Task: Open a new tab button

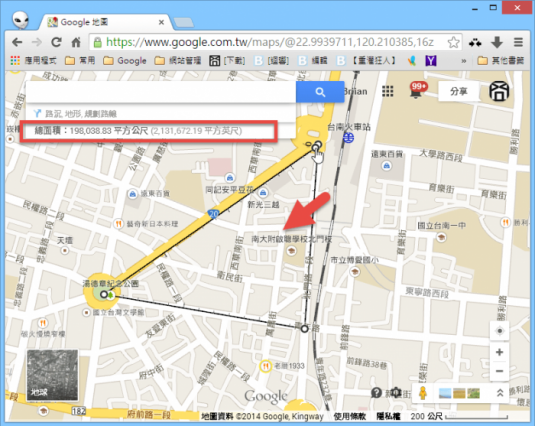Action: point(184,23)
